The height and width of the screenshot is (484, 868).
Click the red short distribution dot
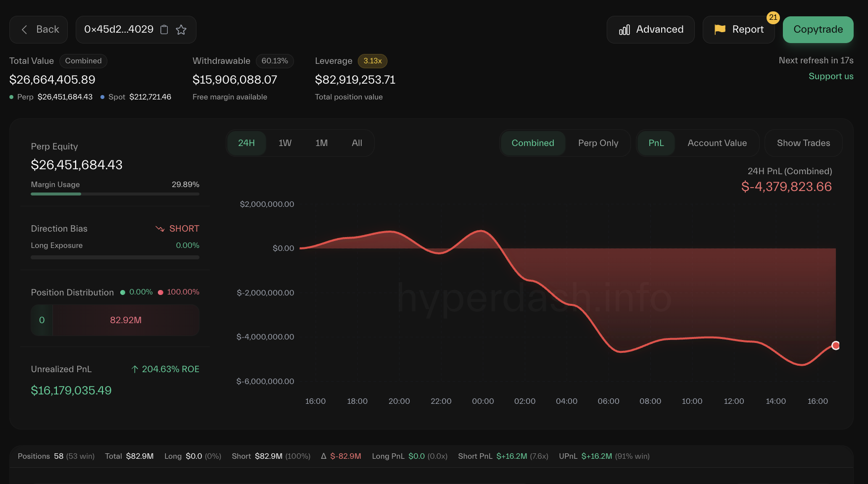click(x=161, y=292)
